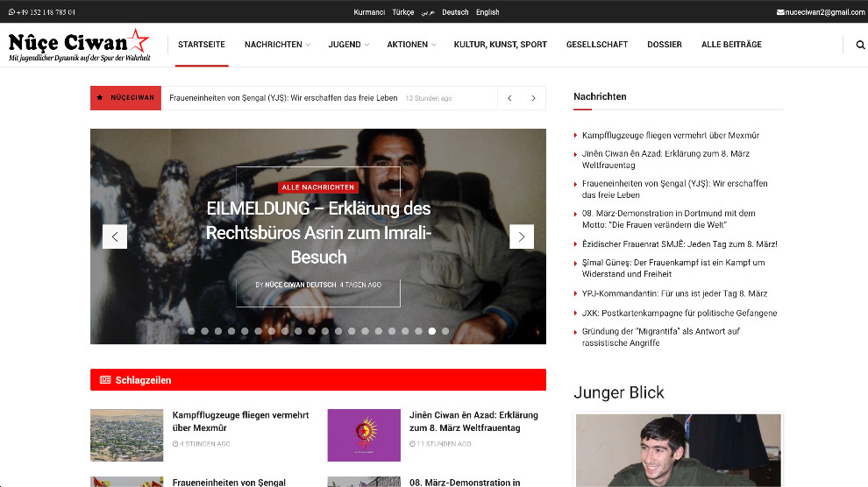The image size is (868, 487).
Task: Open Schlagzeilen headline Frauen­einheiten von Şengal
Action: coord(229,483)
